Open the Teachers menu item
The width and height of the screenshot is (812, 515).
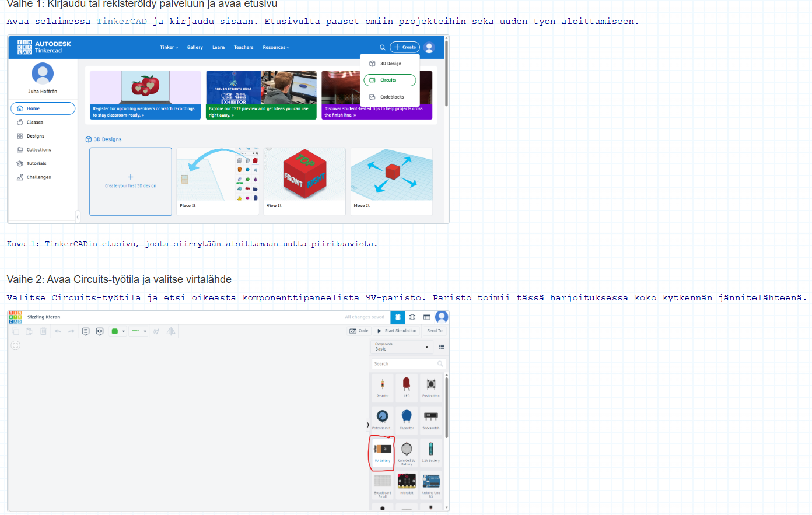coord(243,47)
